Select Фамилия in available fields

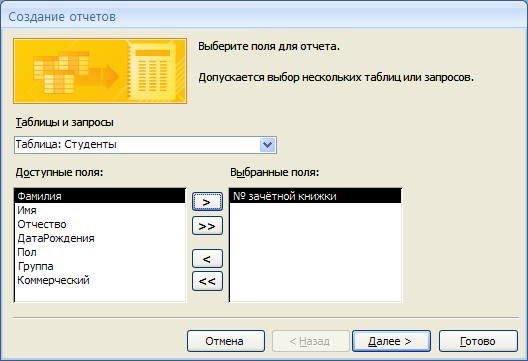tap(100, 196)
